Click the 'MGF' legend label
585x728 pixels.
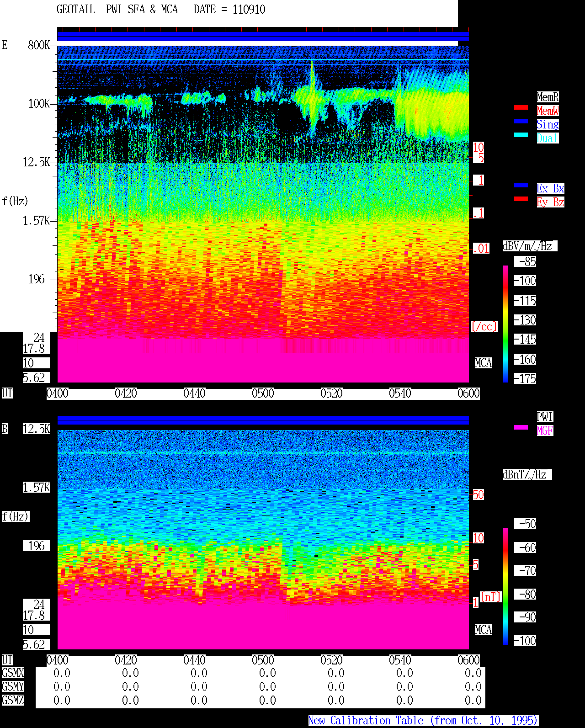[x=545, y=430]
